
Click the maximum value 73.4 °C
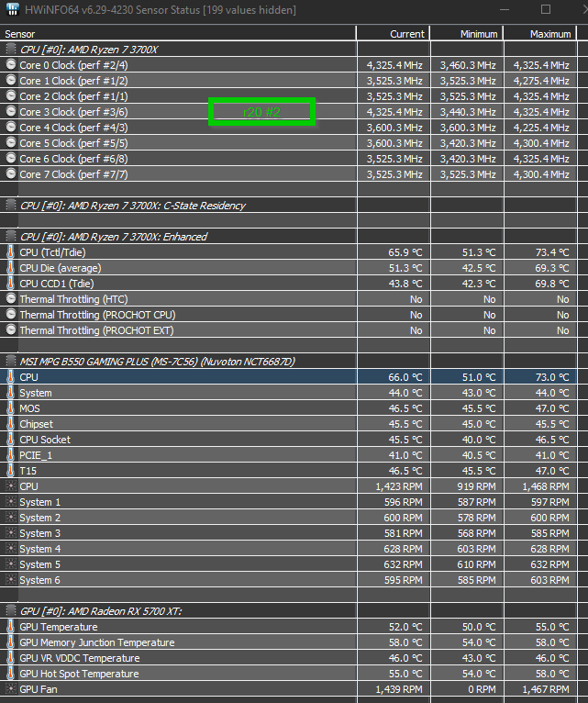click(552, 252)
